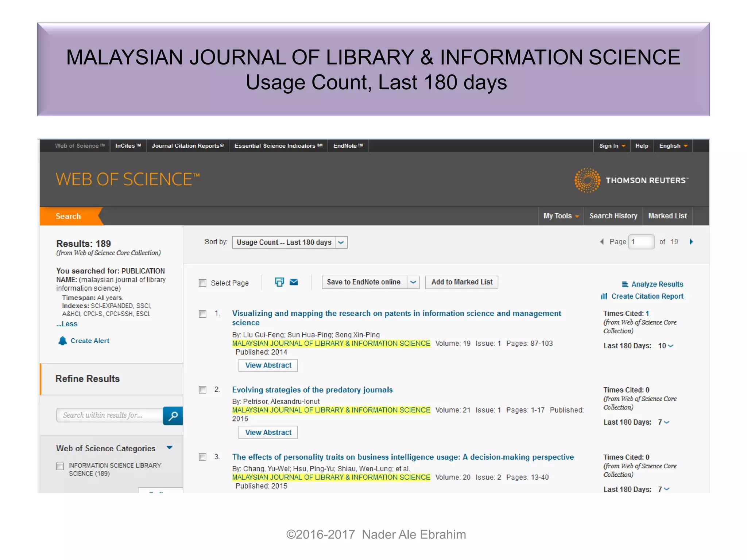Screen dimensions: 747x560
Task: Open article Visualizing and mapping the research on patents
Action: click(396, 318)
